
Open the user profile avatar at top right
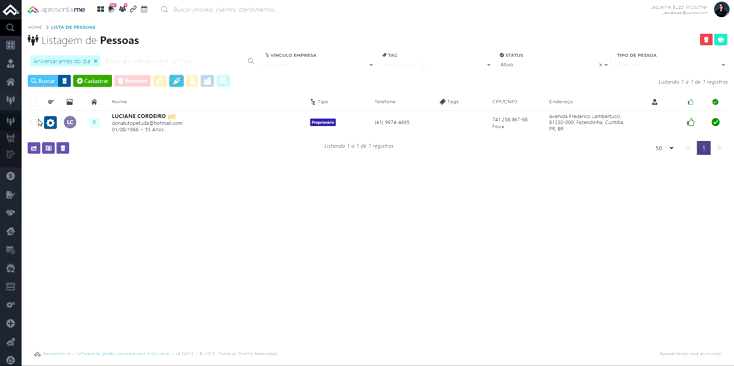click(721, 9)
